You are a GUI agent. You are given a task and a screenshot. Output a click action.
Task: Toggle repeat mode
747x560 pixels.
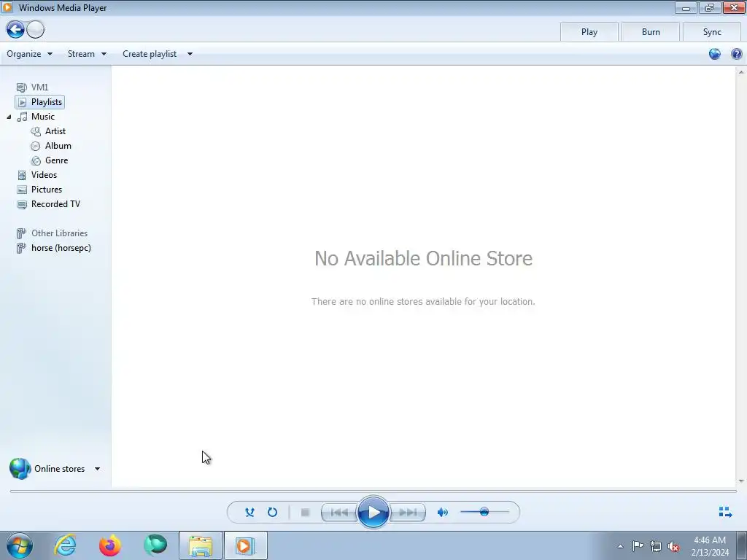(273, 513)
